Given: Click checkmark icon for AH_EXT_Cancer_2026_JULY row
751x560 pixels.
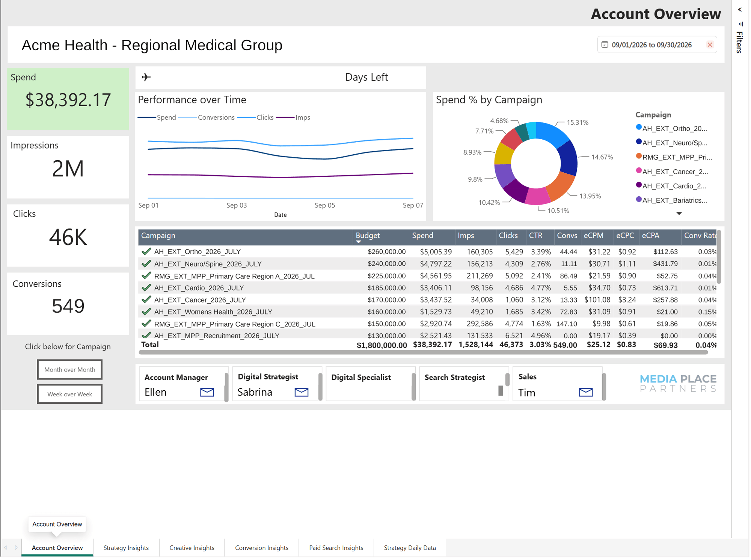Looking at the screenshot, I should click(x=146, y=300).
